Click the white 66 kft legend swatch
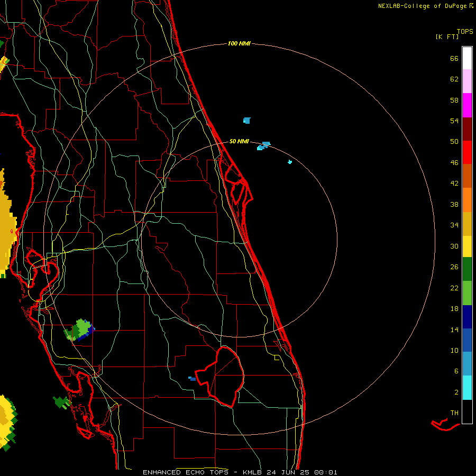The image size is (476, 476). [x=467, y=58]
